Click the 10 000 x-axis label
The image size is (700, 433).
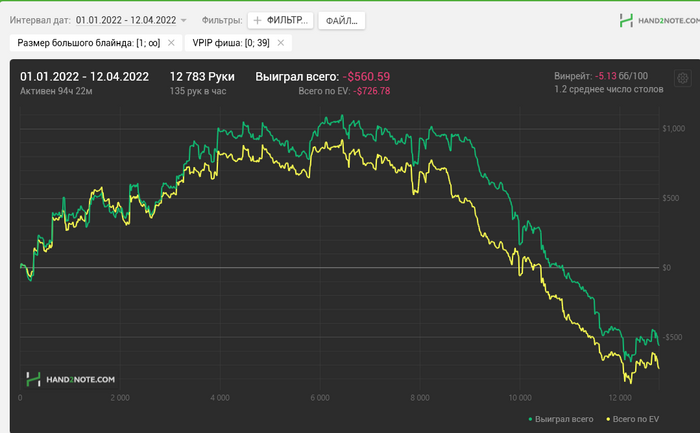pyautogui.click(x=520, y=398)
